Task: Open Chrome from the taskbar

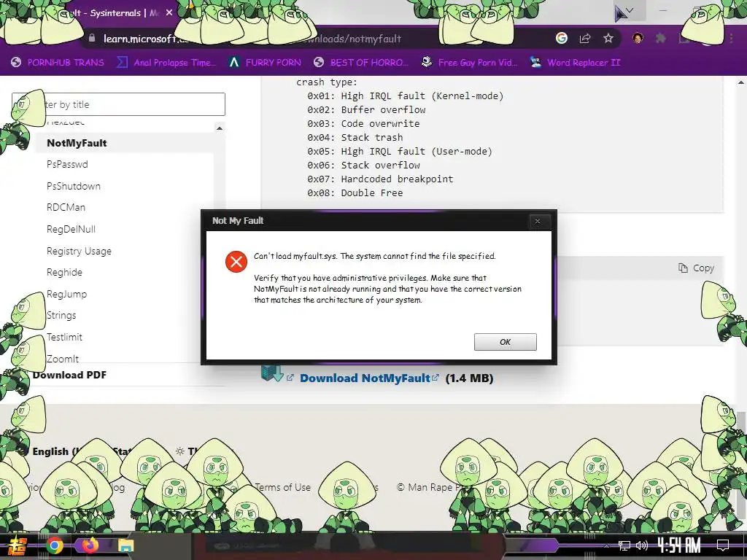Action: [54, 545]
